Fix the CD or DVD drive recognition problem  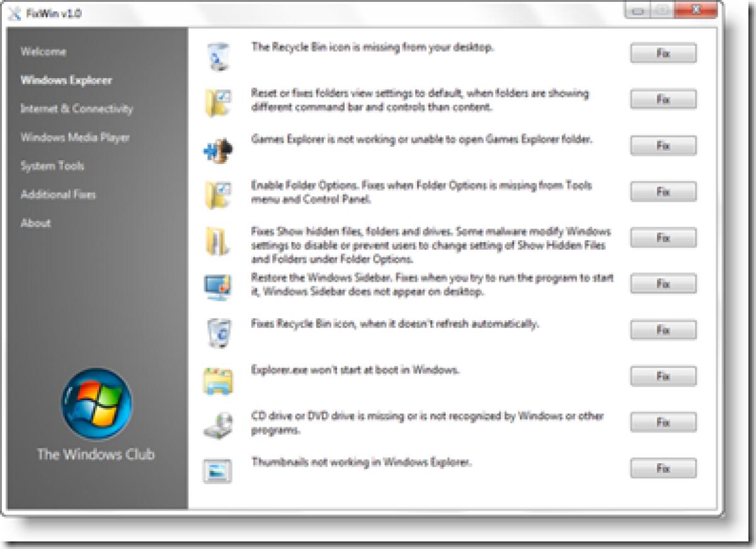[x=662, y=421]
